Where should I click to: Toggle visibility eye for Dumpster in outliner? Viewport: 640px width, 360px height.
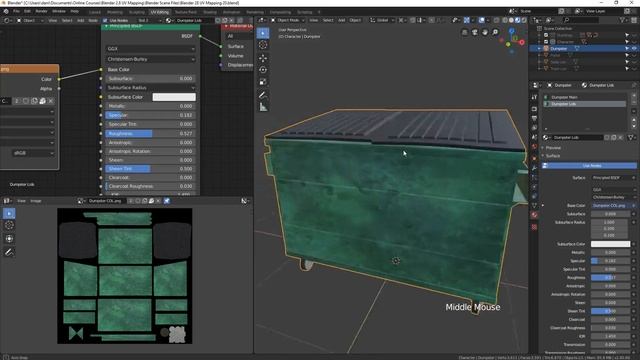pyautogui.click(x=634, y=49)
